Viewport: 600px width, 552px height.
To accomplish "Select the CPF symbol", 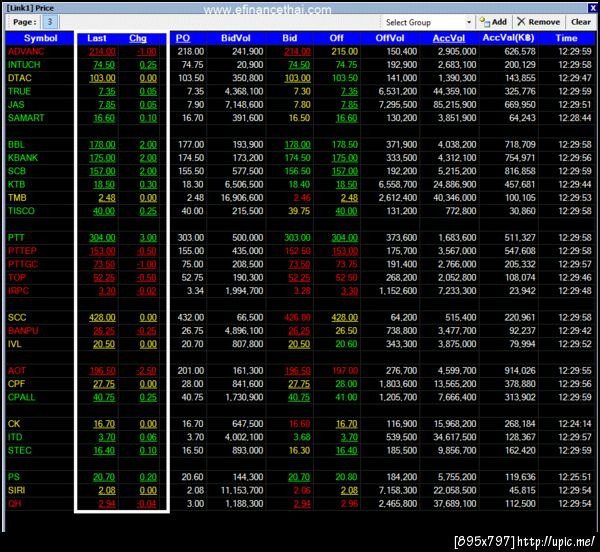I will 16,384.
